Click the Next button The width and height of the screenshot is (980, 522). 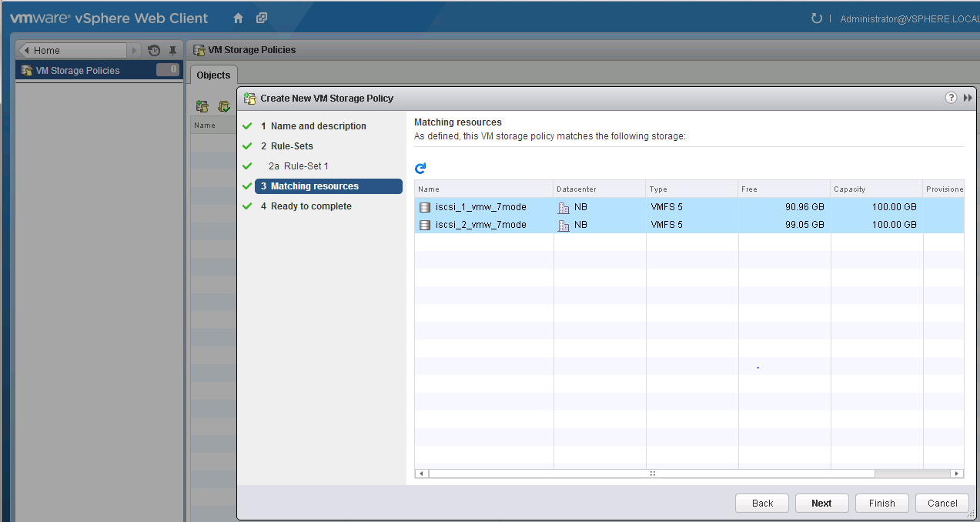pos(821,504)
